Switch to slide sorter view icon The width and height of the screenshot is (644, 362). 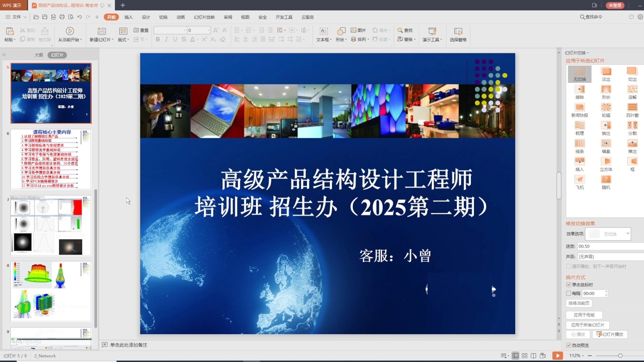525,356
